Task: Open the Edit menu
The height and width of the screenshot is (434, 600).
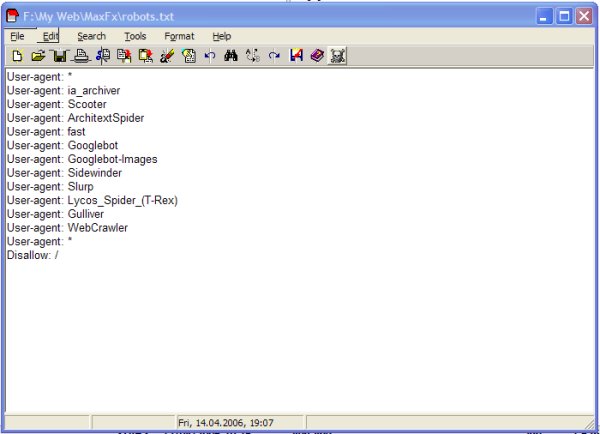Action: 50,36
